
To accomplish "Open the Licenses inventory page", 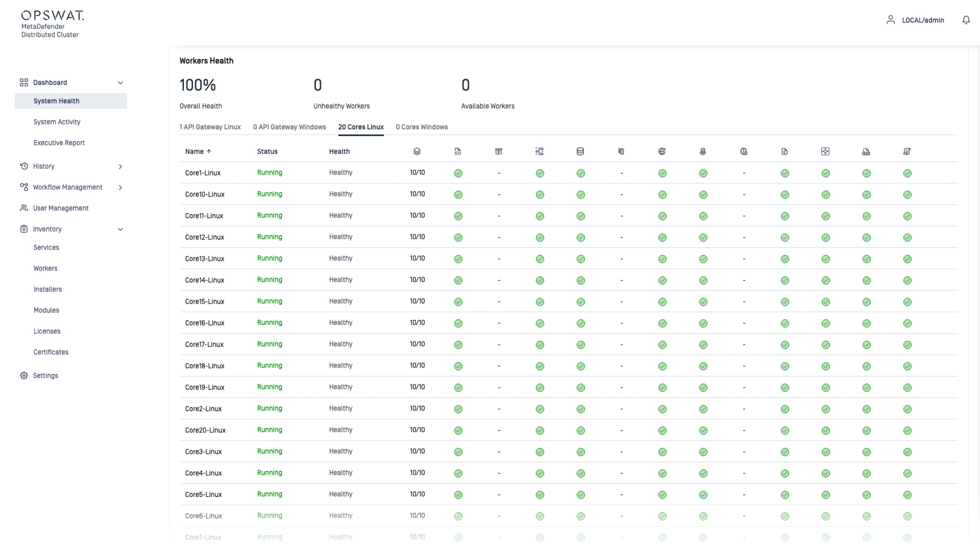I will click(x=47, y=331).
